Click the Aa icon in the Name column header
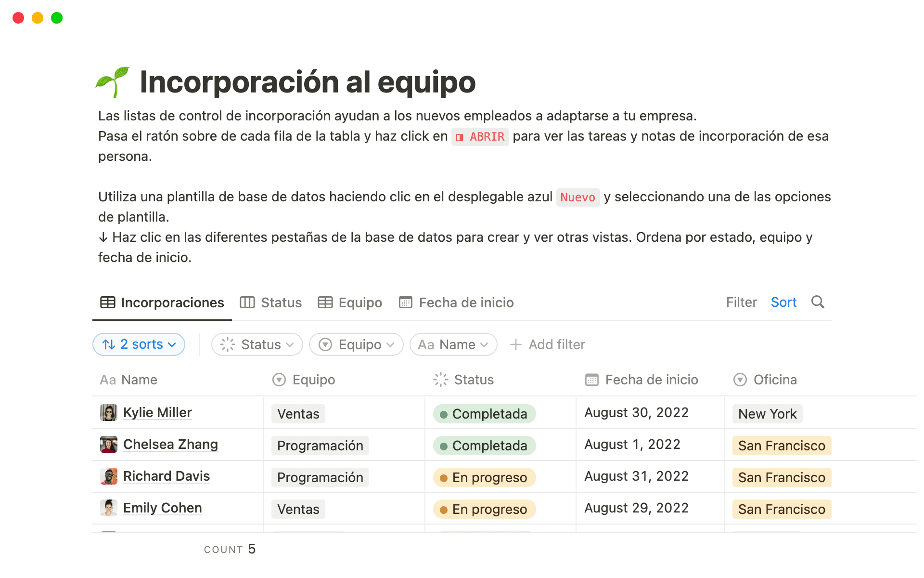 [107, 380]
